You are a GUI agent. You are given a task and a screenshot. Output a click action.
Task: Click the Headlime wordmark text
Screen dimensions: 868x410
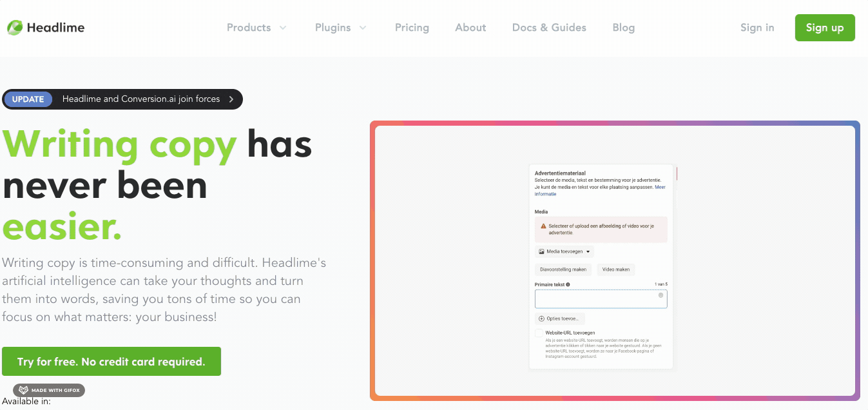[x=55, y=28]
